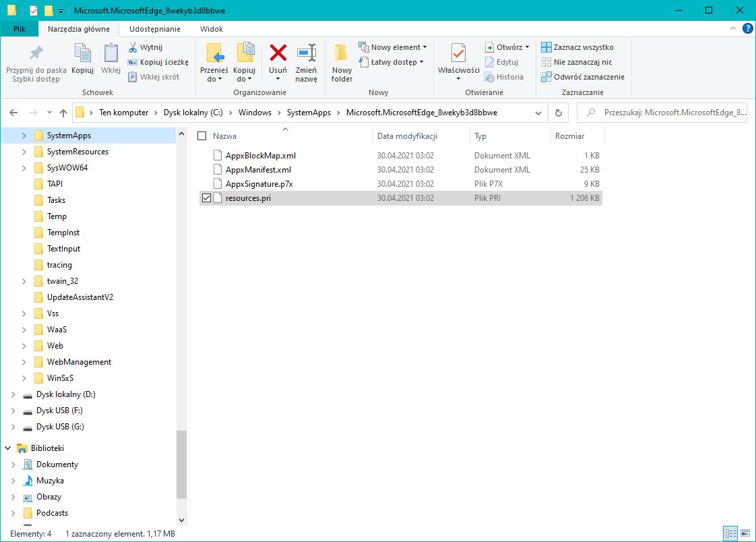
Task: Select AppxSignature.p7x file
Action: pos(401,184)
